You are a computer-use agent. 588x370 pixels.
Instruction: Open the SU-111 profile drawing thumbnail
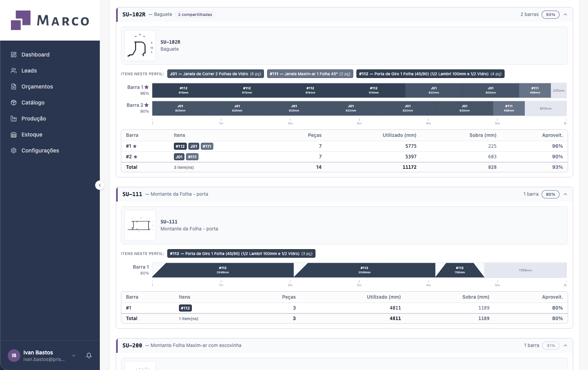click(140, 225)
